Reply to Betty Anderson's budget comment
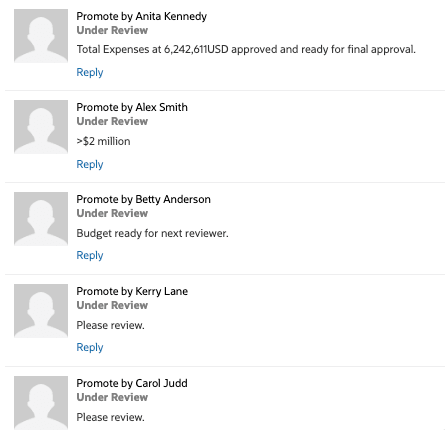Screen dimensions: 445x430 (90, 255)
